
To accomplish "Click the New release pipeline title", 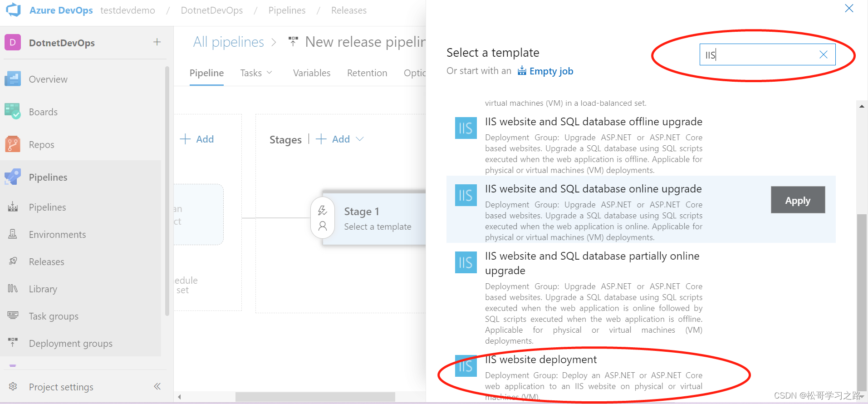I will click(365, 42).
